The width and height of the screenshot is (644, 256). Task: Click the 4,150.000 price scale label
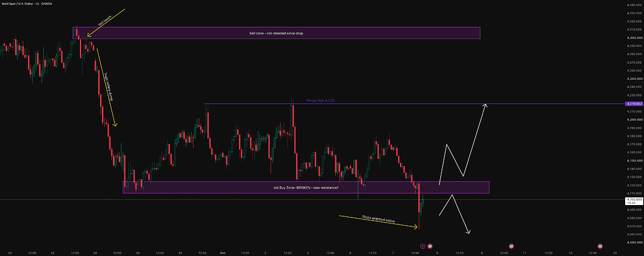pyautogui.click(x=634, y=160)
